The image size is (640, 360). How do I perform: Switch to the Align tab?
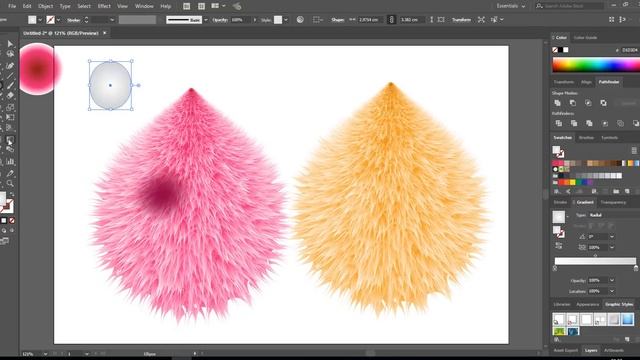tap(586, 82)
